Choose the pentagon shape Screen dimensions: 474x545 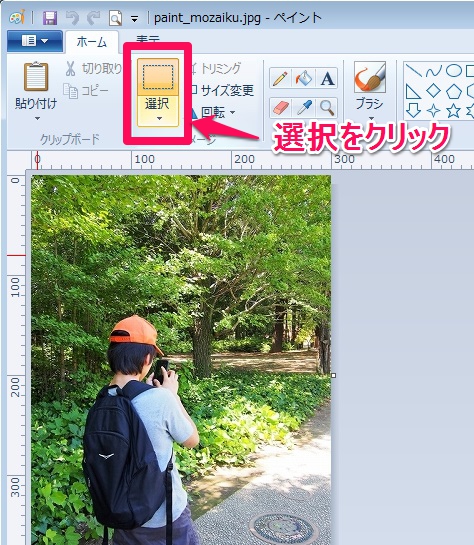[453, 91]
